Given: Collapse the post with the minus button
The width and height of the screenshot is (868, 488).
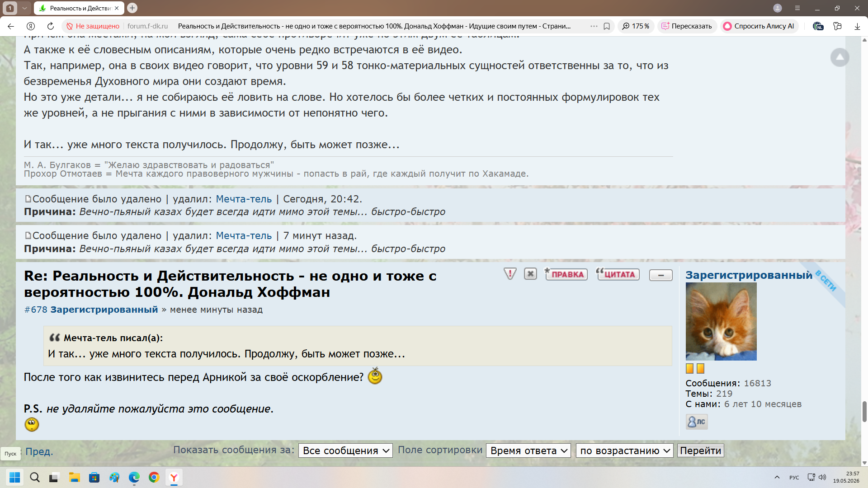Looking at the screenshot, I should click(x=660, y=275).
